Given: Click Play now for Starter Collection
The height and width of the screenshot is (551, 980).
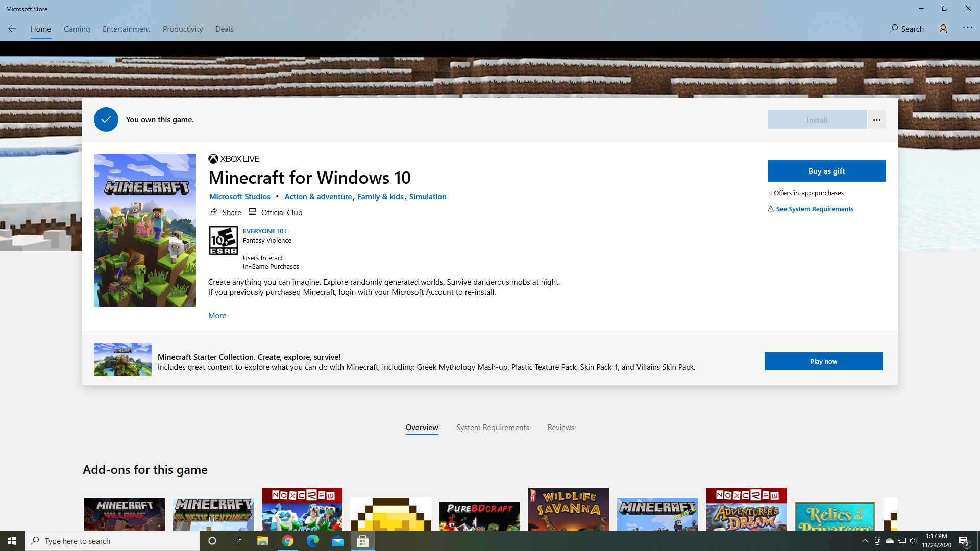Looking at the screenshot, I should pyautogui.click(x=823, y=361).
